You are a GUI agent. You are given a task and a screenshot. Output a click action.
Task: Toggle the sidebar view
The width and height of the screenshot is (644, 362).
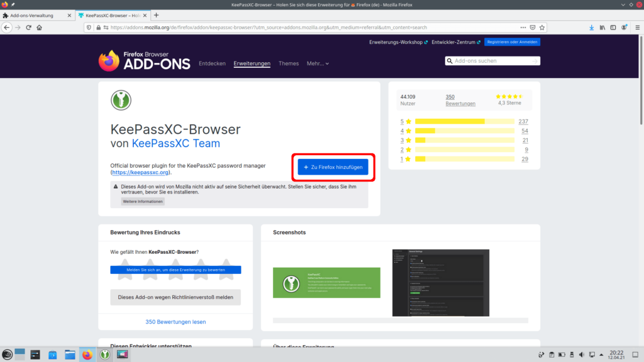click(x=613, y=28)
